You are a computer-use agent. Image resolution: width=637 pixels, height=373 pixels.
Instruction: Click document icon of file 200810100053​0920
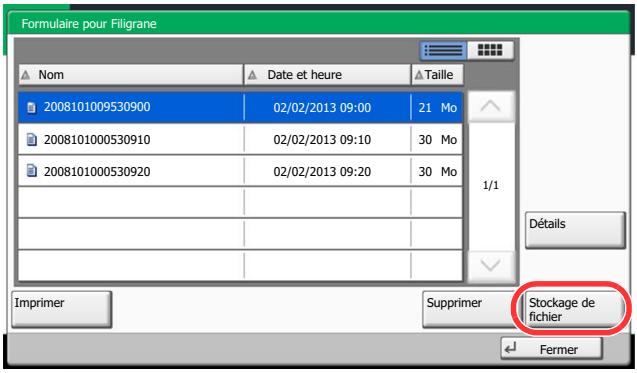coord(31,171)
